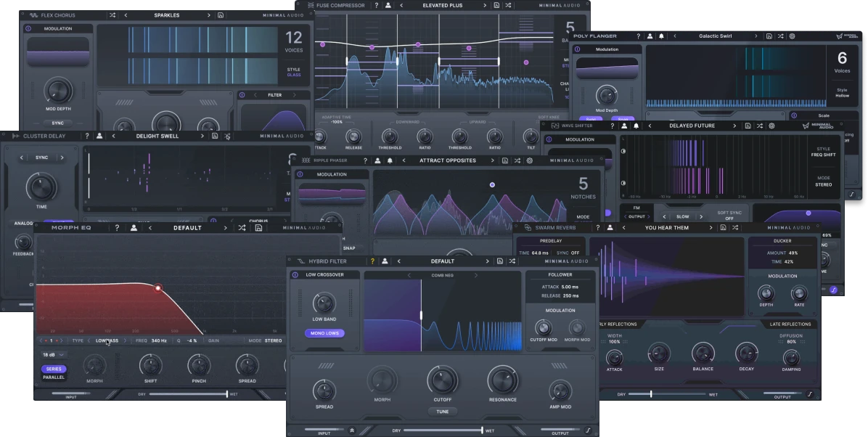Open the Poly Flanger settings gear
Image resolution: width=868 pixels, height=437 pixels.
pyautogui.click(x=793, y=36)
